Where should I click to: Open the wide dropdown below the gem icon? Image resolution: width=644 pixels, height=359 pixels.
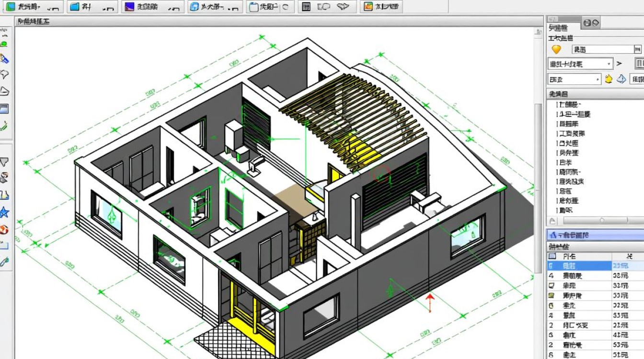[580, 64]
